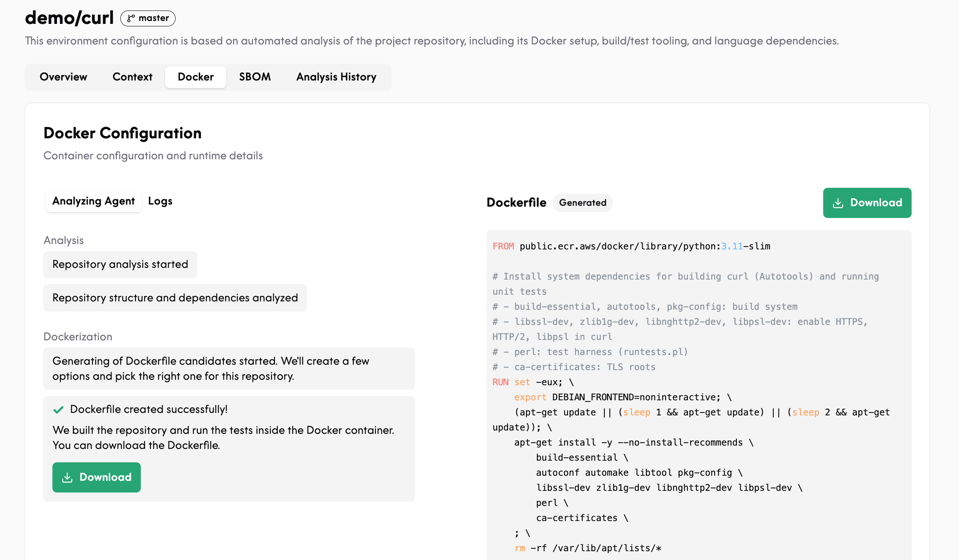Click the FROM line in the Dockerfile code
Viewport: 959px width, 560px height.
[631, 246]
